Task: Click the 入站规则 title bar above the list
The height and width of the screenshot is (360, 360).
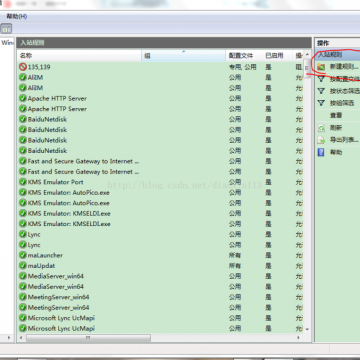Action: 164,43
